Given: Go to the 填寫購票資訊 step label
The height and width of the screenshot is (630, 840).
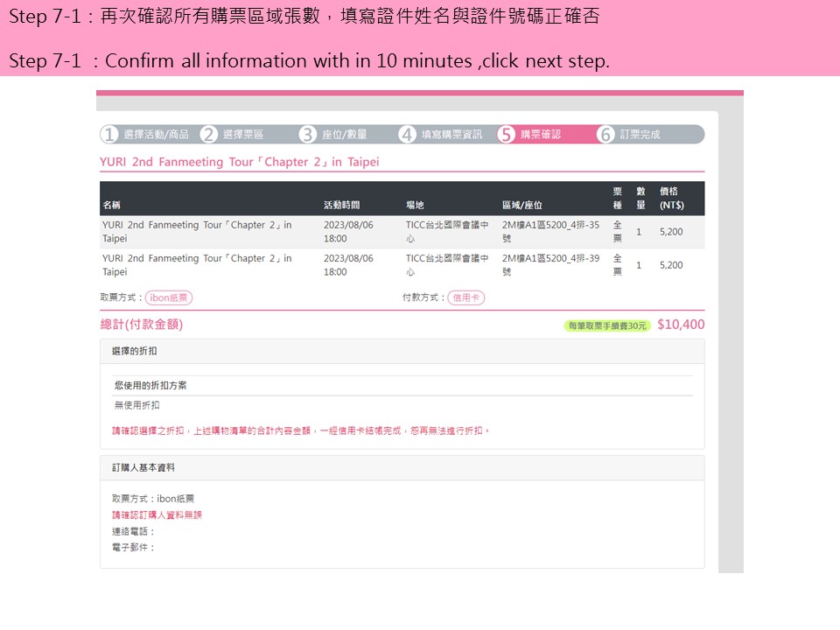Looking at the screenshot, I should click(451, 135).
